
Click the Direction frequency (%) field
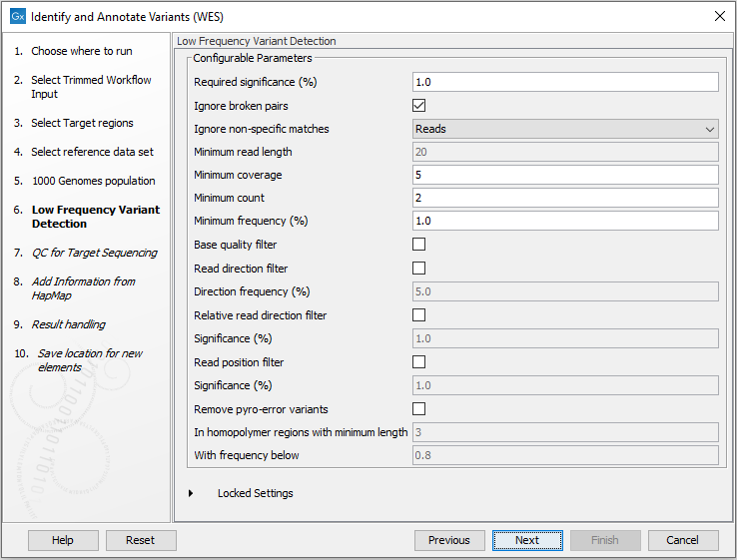point(565,291)
